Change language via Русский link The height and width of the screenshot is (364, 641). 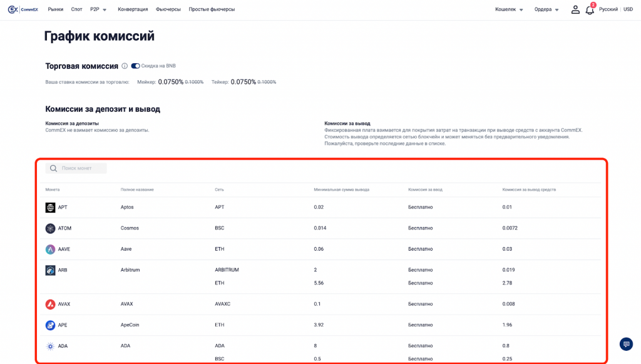[x=608, y=9]
